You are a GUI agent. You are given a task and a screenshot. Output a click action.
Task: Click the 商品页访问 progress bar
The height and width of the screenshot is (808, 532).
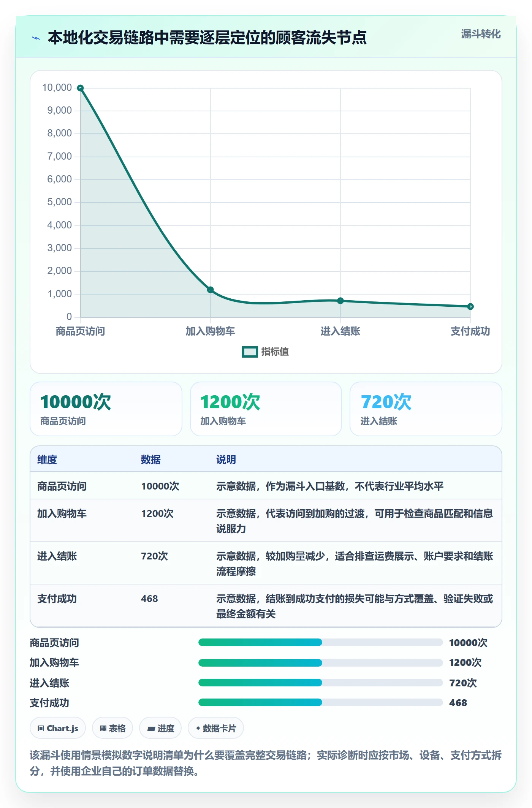coord(320,642)
